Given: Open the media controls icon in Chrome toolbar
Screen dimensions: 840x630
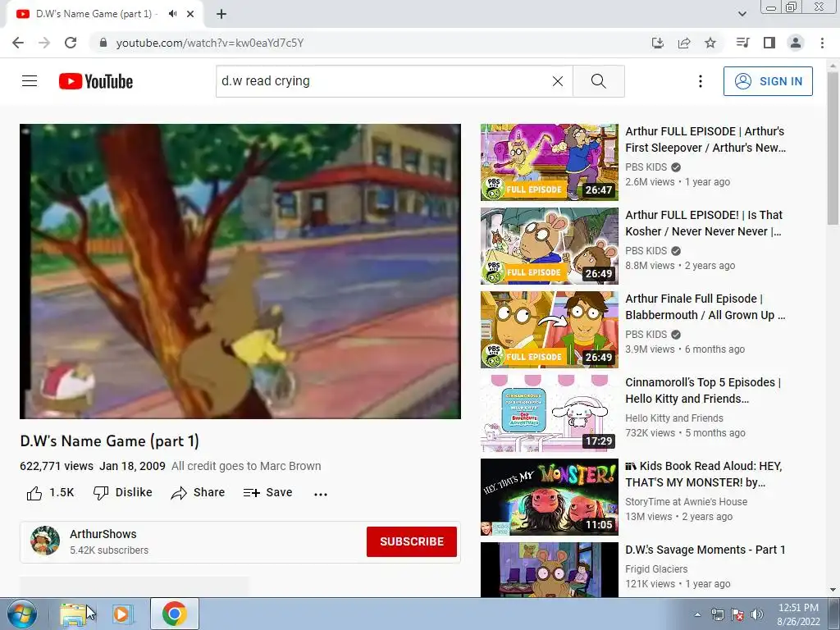Looking at the screenshot, I should pos(742,43).
